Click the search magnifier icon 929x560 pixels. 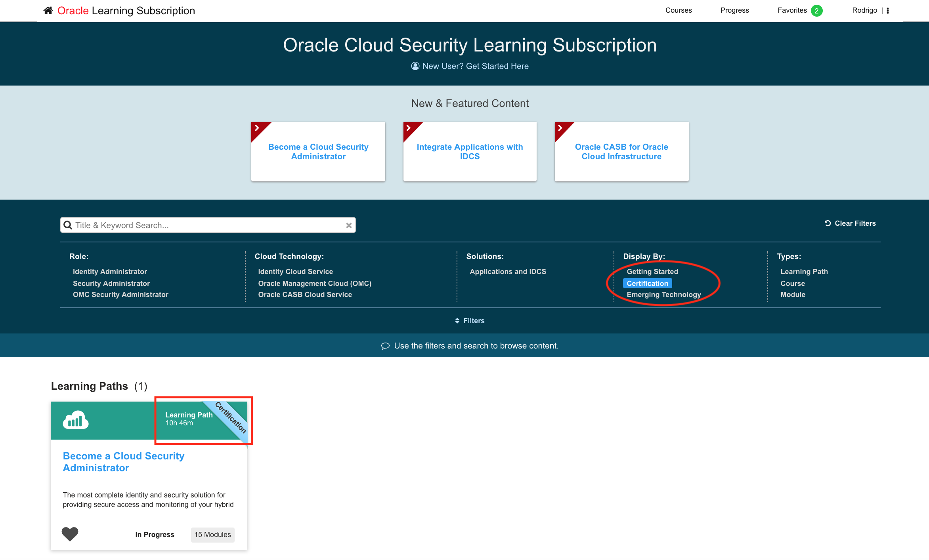click(68, 225)
